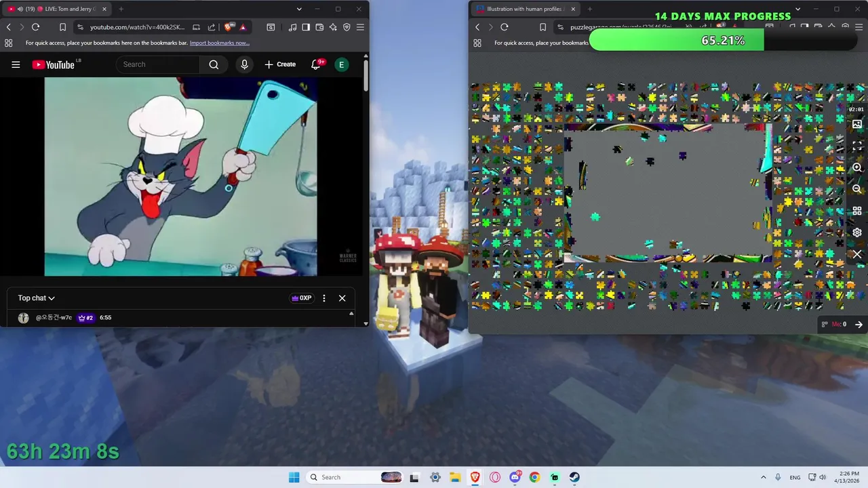Screen dimensions: 868x488
Task: Open puzzle settings gear
Action: coord(857,232)
